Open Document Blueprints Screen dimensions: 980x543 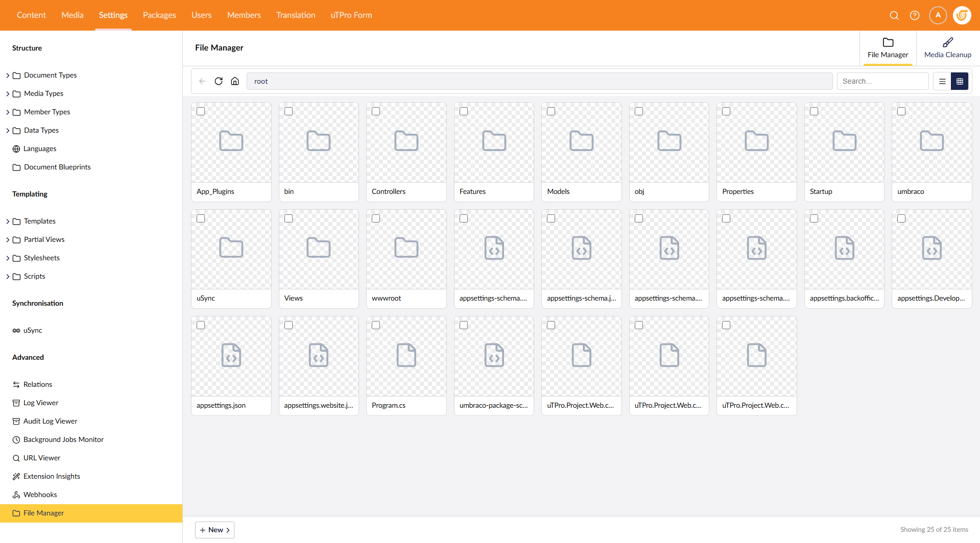tap(52, 167)
